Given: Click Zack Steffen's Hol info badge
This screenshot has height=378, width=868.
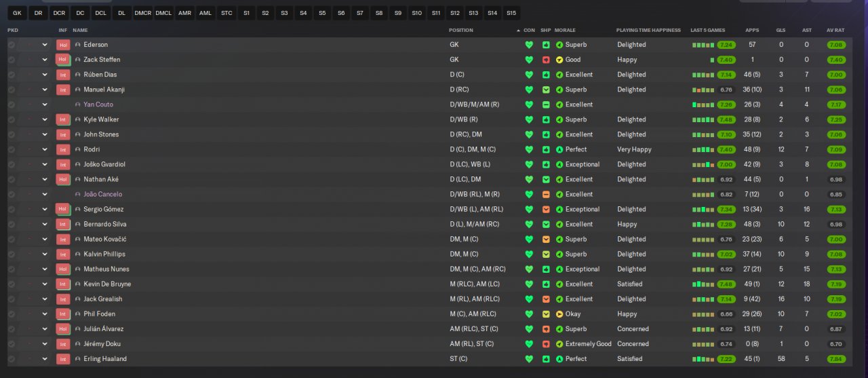Looking at the screenshot, I should [x=63, y=60].
